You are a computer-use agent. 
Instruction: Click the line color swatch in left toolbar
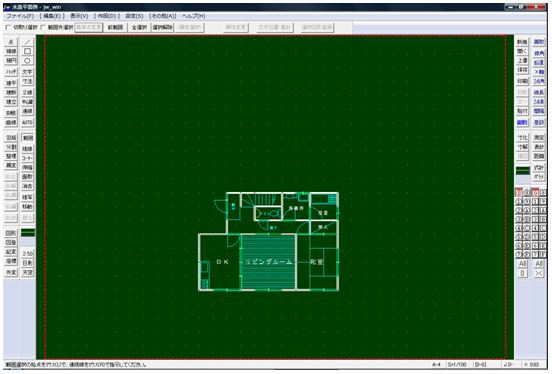pos(28,233)
